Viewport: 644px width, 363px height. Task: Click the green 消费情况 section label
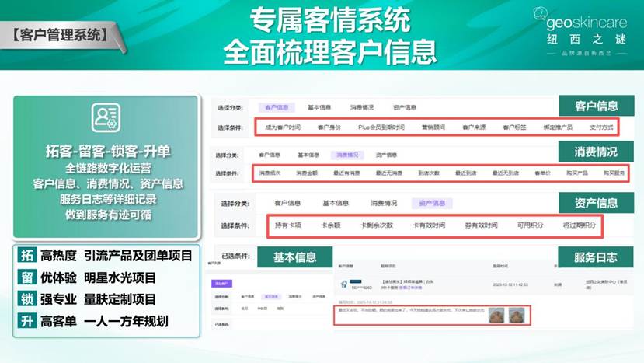click(x=596, y=152)
